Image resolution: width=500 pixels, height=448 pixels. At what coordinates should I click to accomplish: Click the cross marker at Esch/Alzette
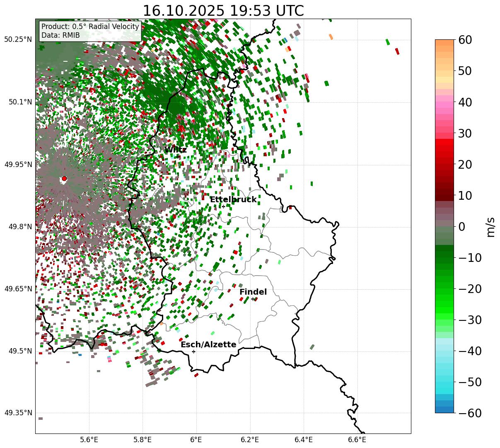pyautogui.click(x=193, y=351)
